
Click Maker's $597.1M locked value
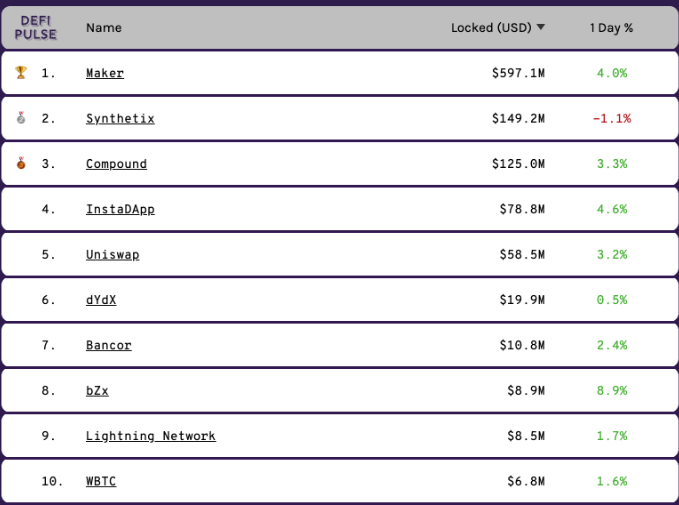coord(518,73)
